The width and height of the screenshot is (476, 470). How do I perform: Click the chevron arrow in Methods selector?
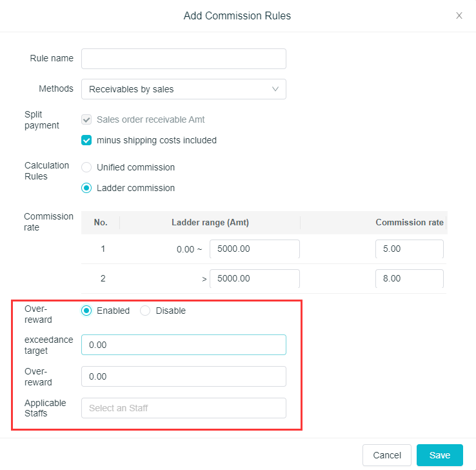pyautogui.click(x=275, y=89)
